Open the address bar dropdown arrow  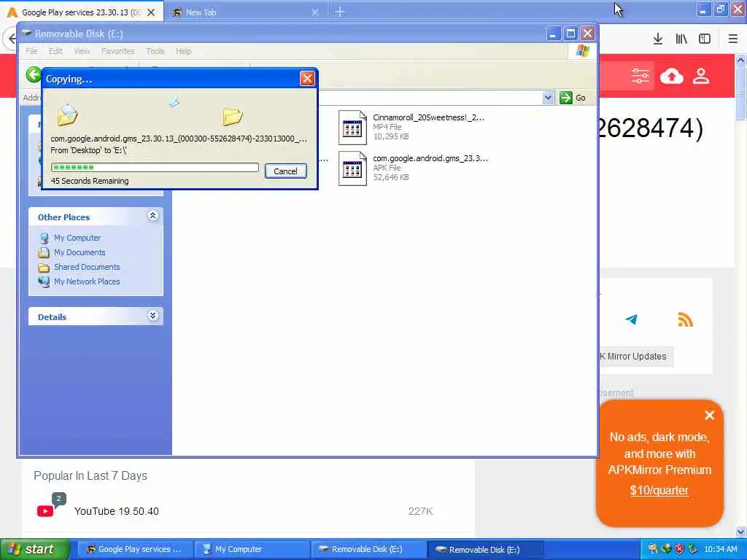pyautogui.click(x=548, y=98)
